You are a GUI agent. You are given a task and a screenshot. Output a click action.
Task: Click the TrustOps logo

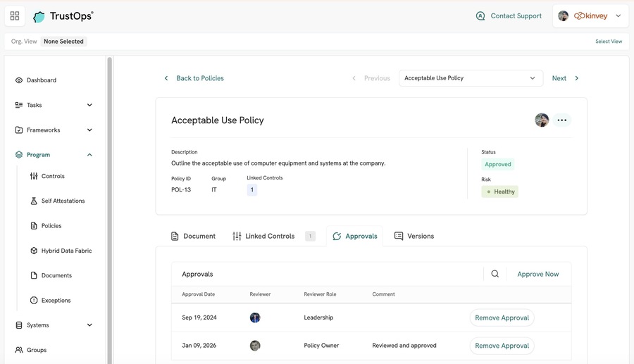pyautogui.click(x=63, y=16)
